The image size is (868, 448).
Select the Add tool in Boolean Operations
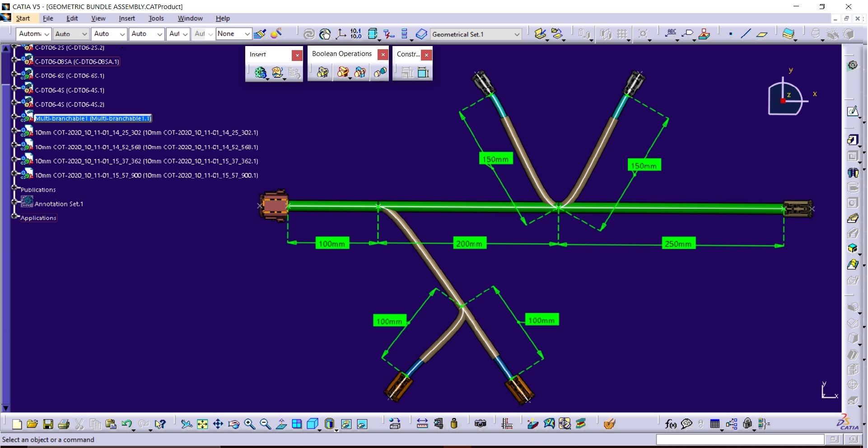pos(322,72)
